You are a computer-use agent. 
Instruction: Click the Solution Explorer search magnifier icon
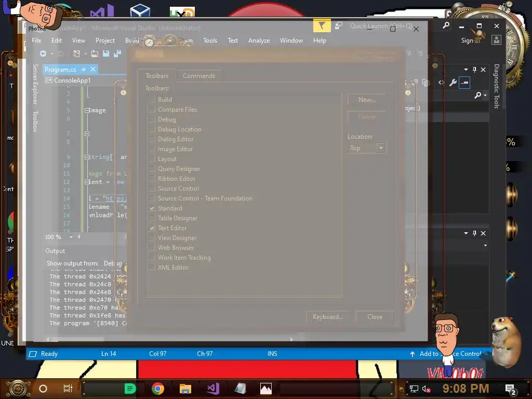tap(478, 96)
